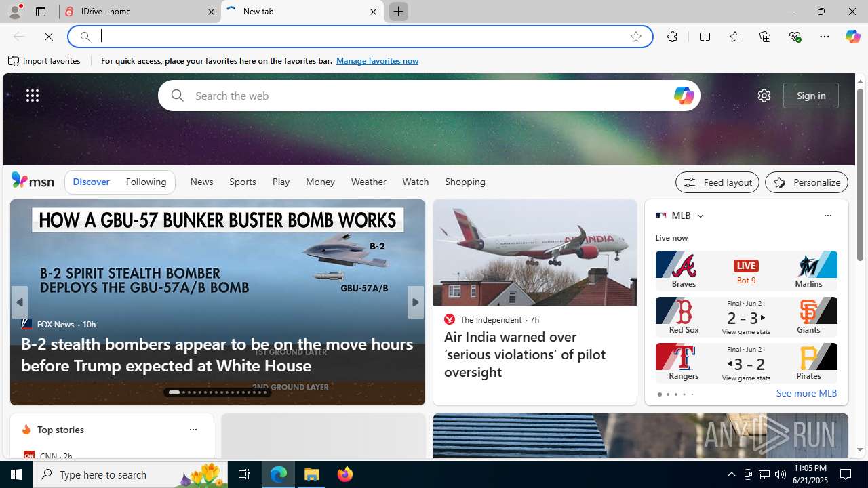868x488 pixels.
Task: Open File Explorer from taskbar
Action: (312, 474)
